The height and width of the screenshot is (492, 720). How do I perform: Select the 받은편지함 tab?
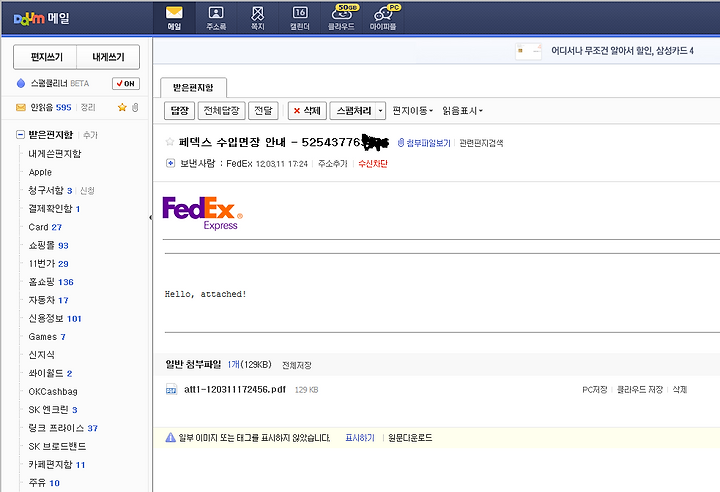(193, 87)
